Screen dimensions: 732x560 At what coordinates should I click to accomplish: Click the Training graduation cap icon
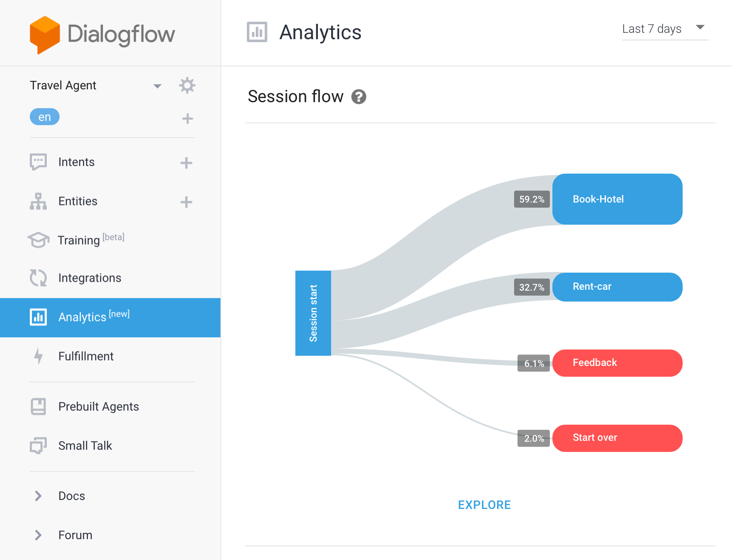pyautogui.click(x=38, y=240)
